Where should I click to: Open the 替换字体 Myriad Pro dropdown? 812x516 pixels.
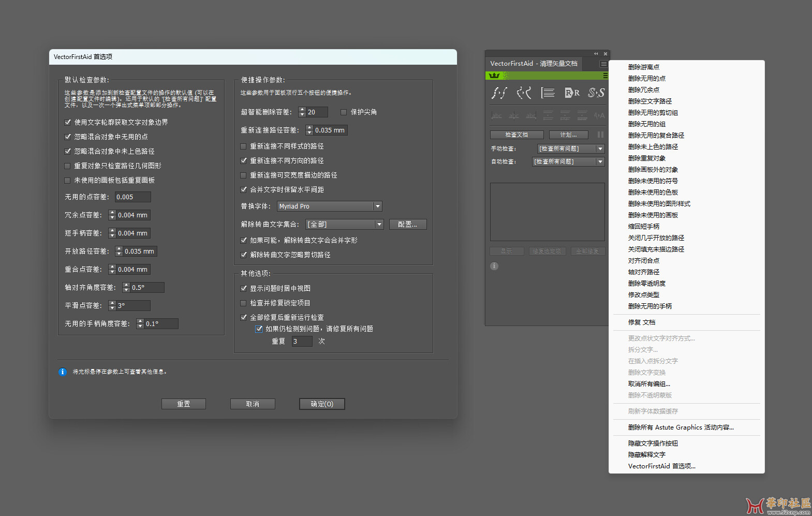coord(330,206)
